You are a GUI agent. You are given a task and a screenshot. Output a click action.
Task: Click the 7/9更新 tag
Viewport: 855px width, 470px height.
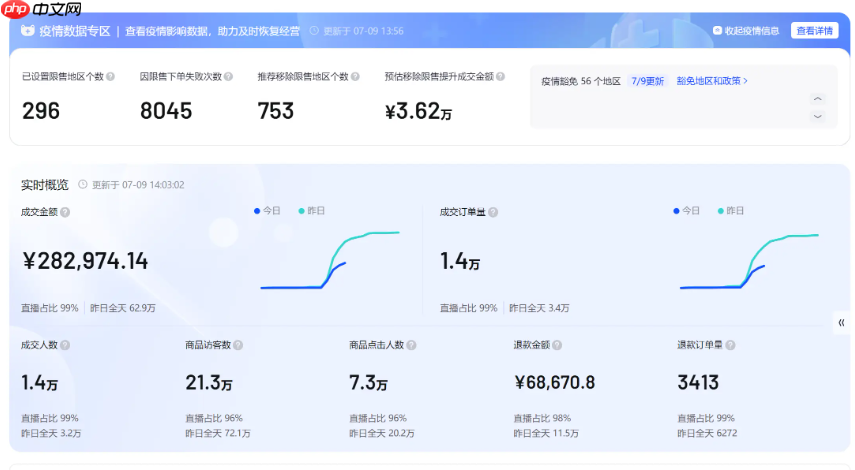pos(647,81)
